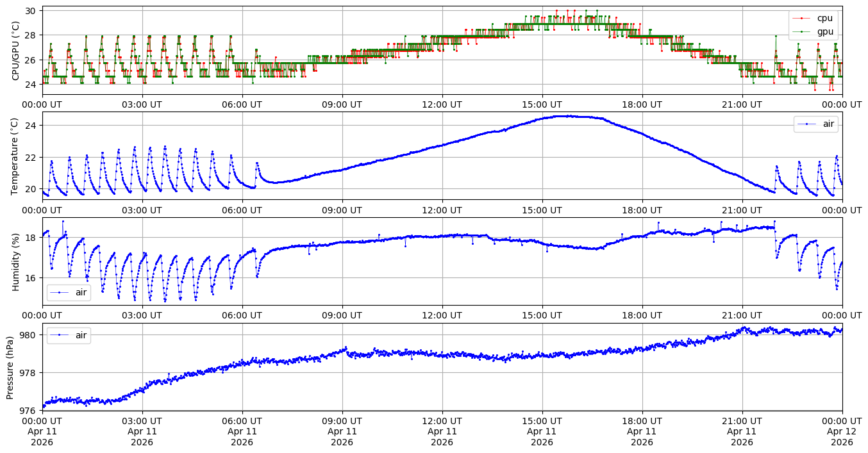
Task: Click the '15:00 UT' tick under Temperature plot
Action: pyautogui.click(x=542, y=210)
